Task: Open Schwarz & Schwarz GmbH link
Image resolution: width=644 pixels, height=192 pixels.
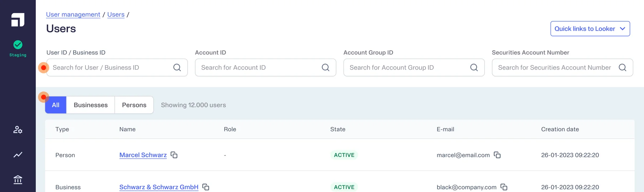Action: pyautogui.click(x=159, y=187)
